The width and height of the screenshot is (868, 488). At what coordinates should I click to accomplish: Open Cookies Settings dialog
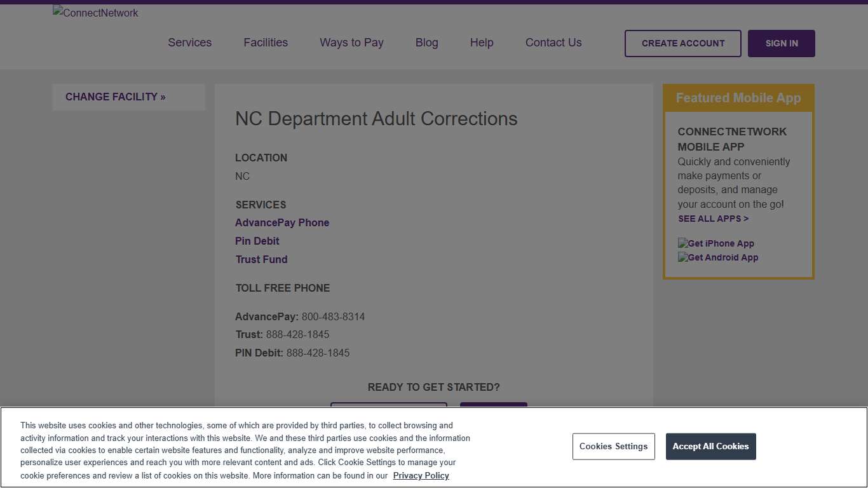(x=613, y=446)
